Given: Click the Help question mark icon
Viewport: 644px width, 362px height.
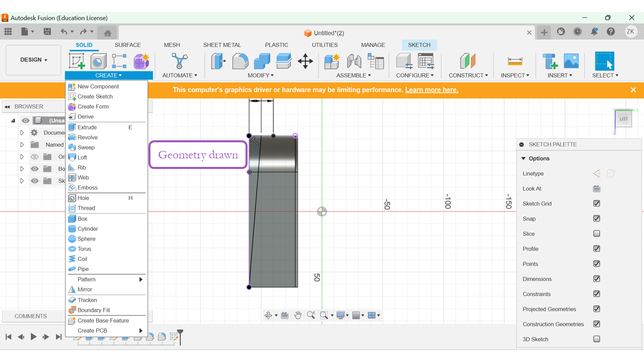Looking at the screenshot, I should point(611,32).
